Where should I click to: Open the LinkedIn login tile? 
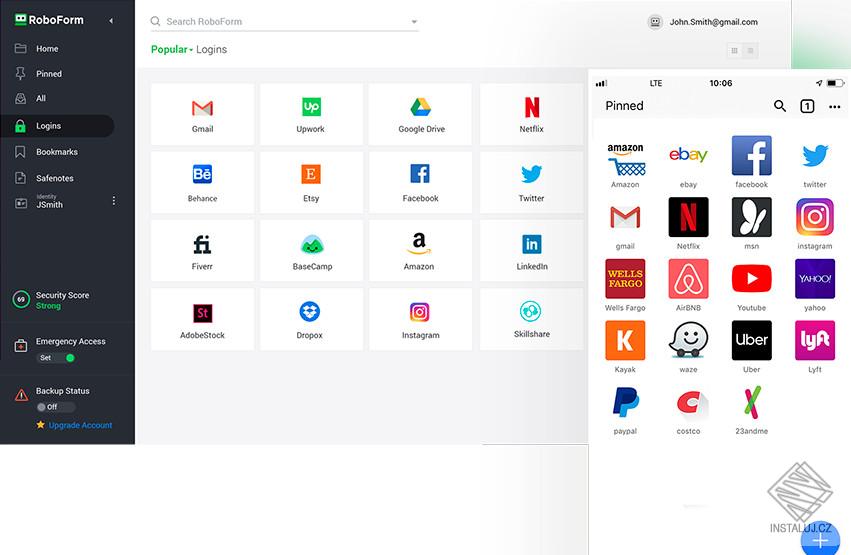531,251
